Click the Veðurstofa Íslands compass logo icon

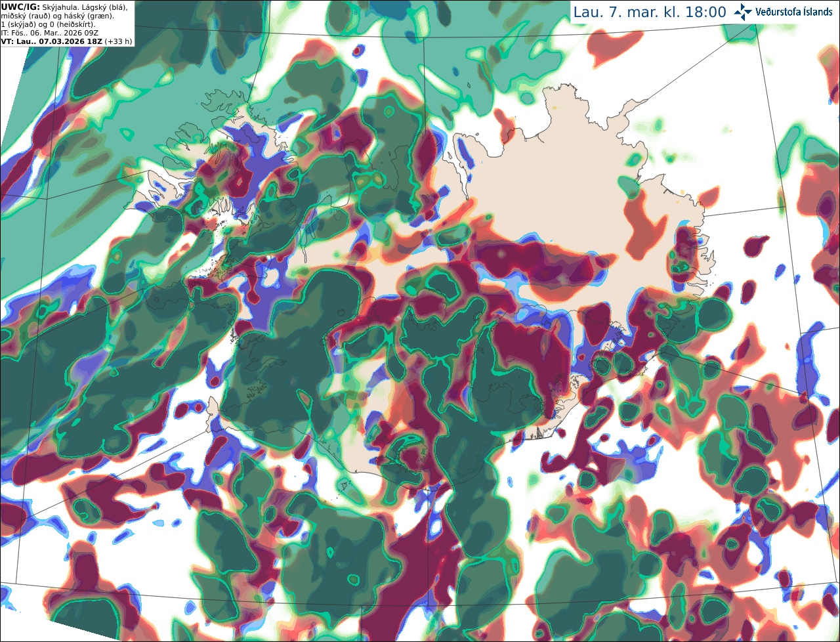click(x=743, y=12)
